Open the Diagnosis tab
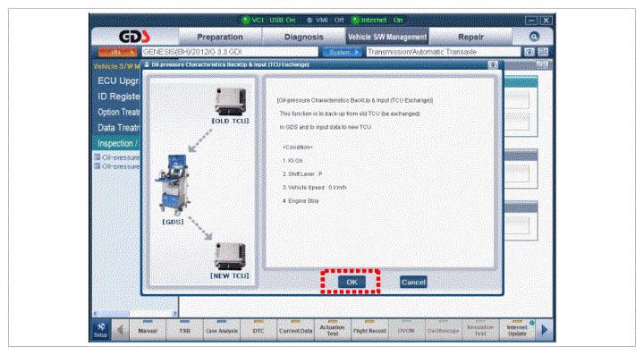 click(304, 37)
